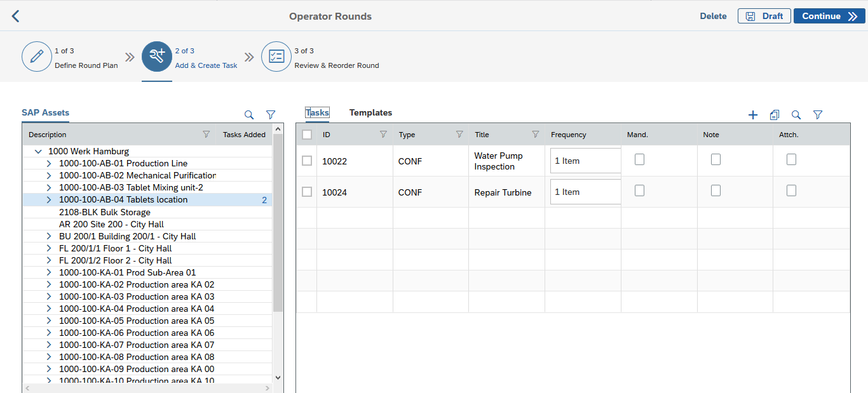Click the Delete button
The width and height of the screenshot is (868, 393).
(x=713, y=17)
